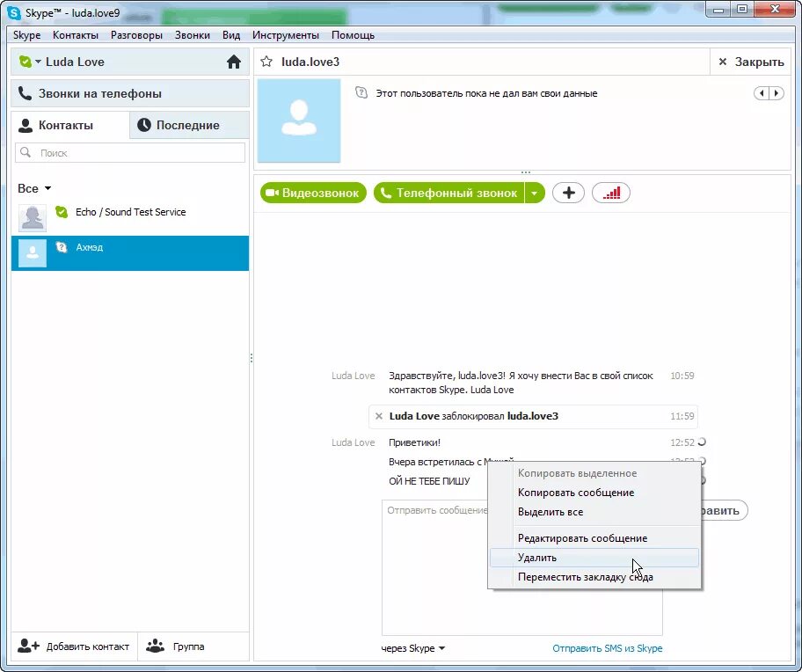The height and width of the screenshot is (672, 802).
Task: Open the Разговоры menu
Action: click(136, 35)
